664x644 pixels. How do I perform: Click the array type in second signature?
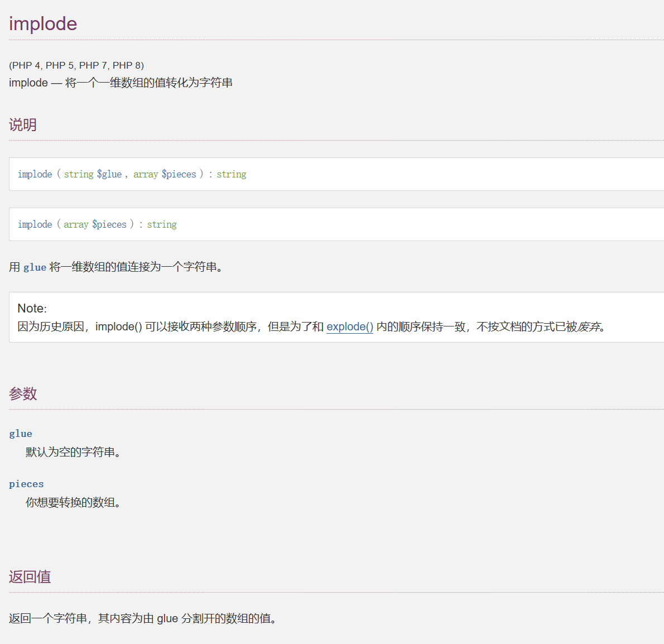[x=76, y=224]
